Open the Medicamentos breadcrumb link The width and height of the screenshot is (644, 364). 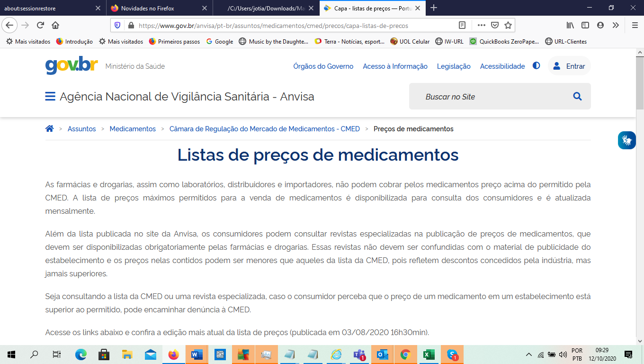(133, 129)
